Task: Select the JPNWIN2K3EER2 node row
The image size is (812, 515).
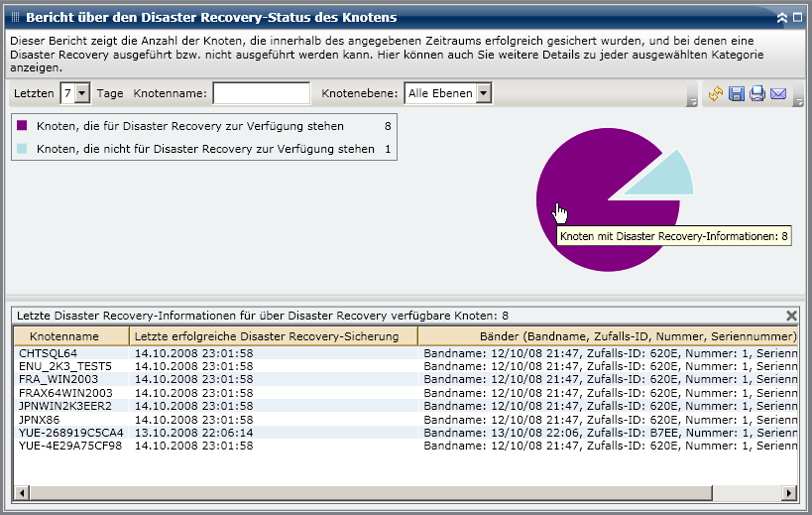Action: point(406,406)
